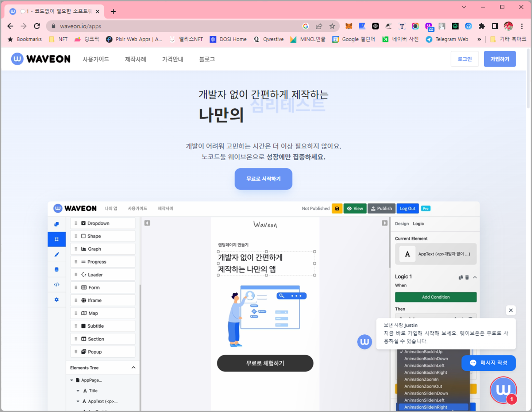Click the trash icon for Logic 1
This screenshot has height=412, width=532.
coord(467,277)
